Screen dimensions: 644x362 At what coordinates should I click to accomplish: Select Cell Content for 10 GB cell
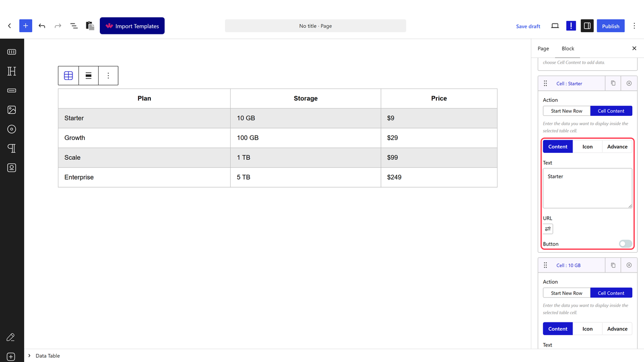tap(611, 293)
